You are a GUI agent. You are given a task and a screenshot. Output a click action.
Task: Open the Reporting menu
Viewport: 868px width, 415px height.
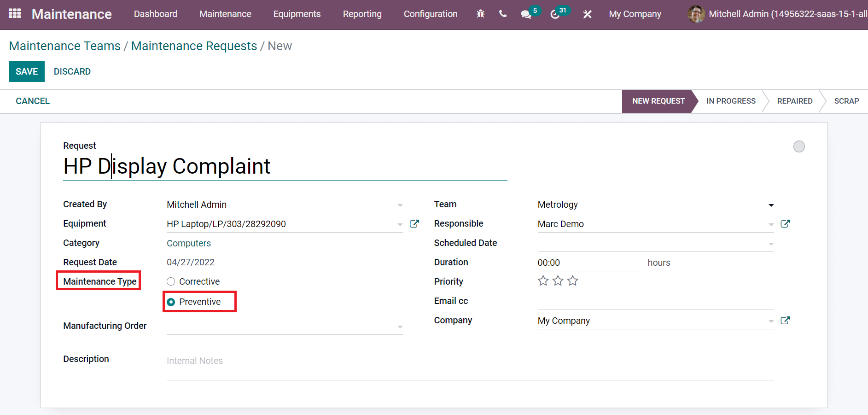pyautogui.click(x=362, y=14)
